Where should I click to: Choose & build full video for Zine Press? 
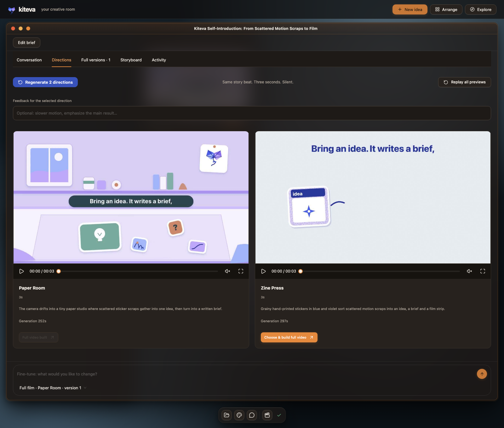289,337
